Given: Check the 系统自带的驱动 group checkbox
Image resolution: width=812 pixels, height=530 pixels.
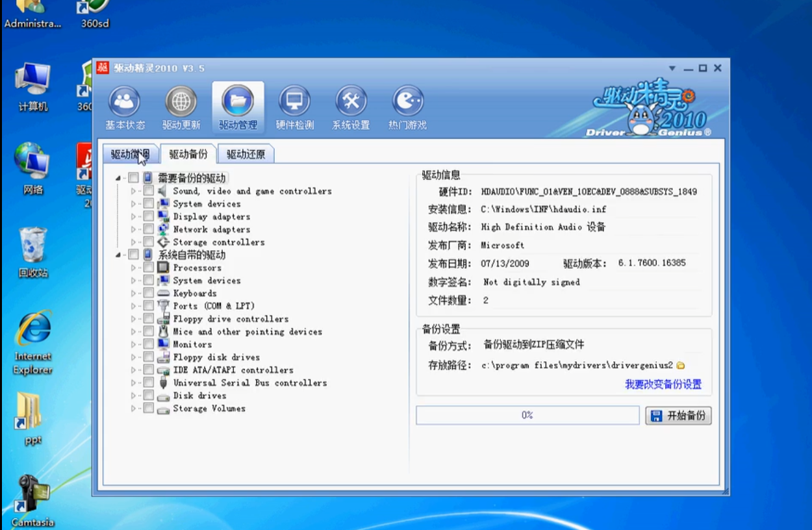Looking at the screenshot, I should click(x=133, y=255).
